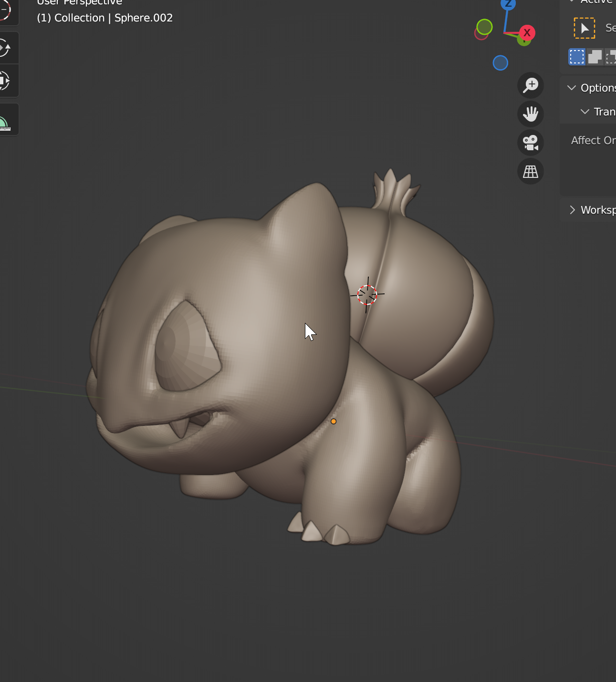Image resolution: width=616 pixels, height=682 pixels.
Task: Click the green outlined negative Y gizmo circle
Action: (x=484, y=27)
